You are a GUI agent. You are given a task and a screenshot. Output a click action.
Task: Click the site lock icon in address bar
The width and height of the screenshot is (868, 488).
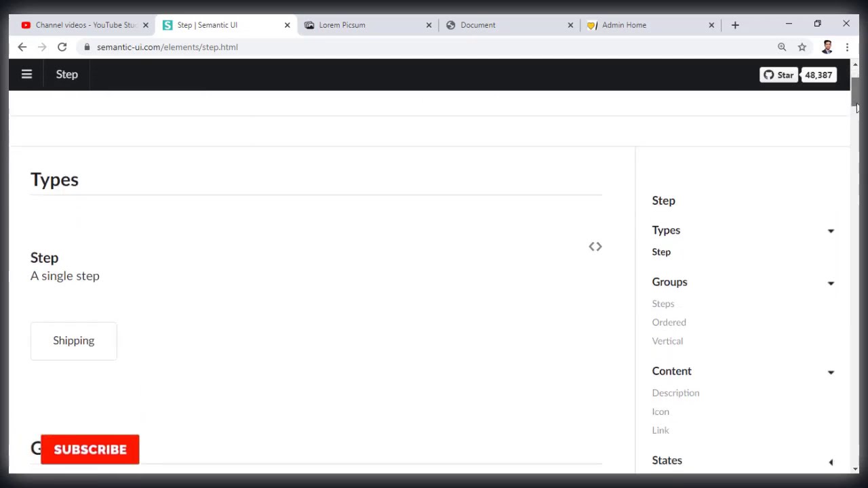tap(87, 47)
